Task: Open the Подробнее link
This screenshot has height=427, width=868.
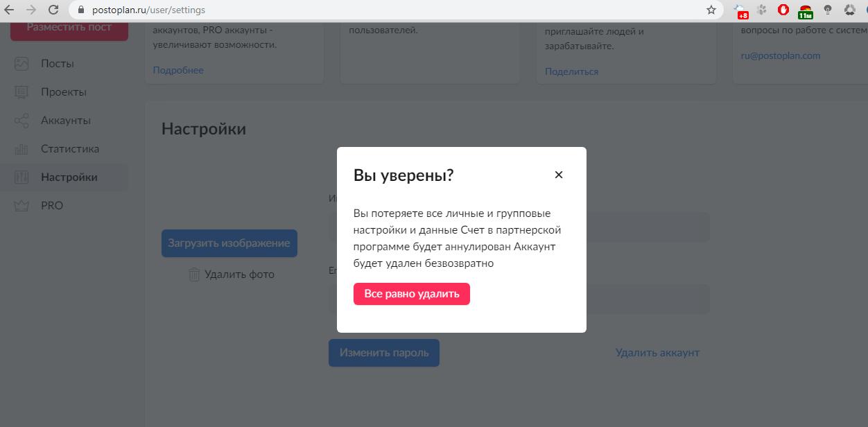Action: pos(178,70)
